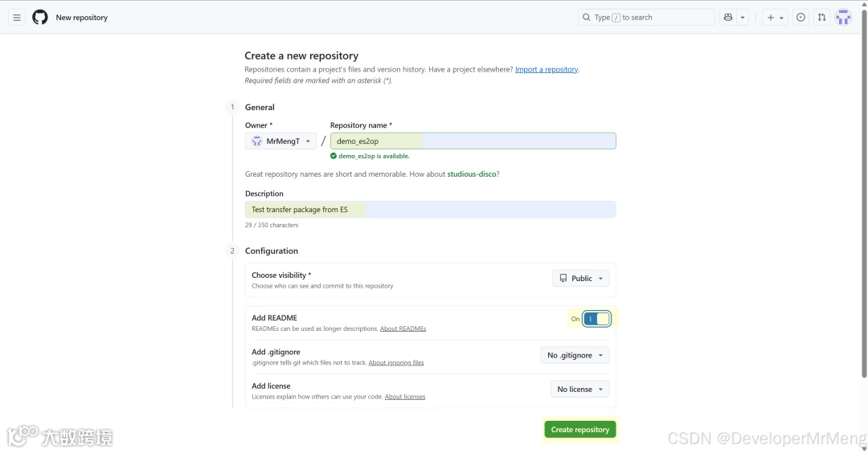Open the Issues icon in header
The image size is (868, 453).
800,17
